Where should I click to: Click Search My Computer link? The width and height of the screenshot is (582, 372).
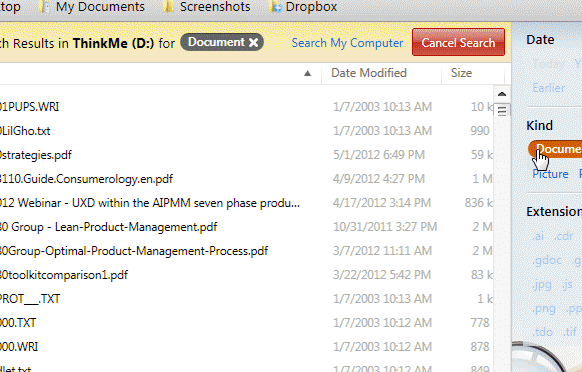pyautogui.click(x=347, y=43)
